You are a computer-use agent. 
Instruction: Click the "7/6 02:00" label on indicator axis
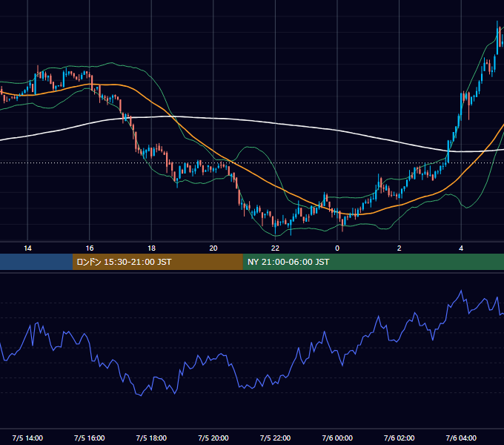[x=399, y=438]
